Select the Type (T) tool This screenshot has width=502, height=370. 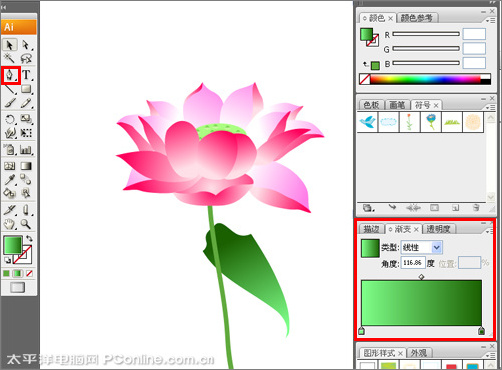pyautogui.click(x=26, y=75)
